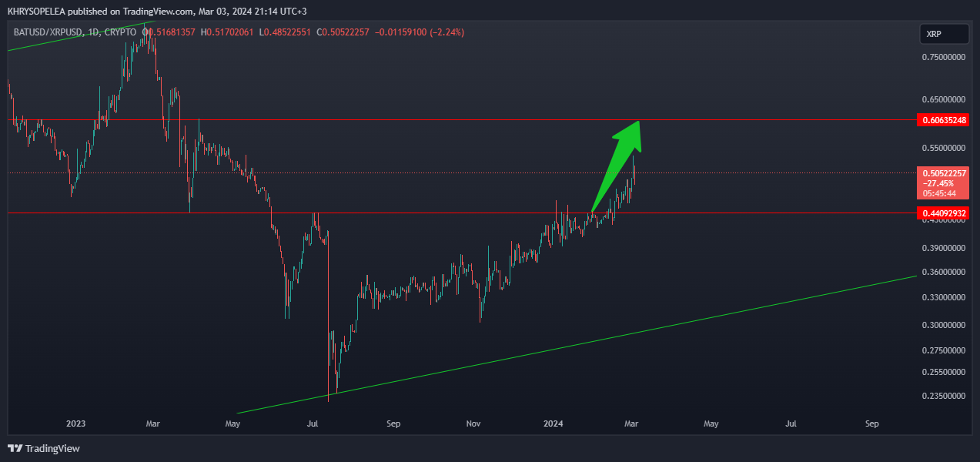Click the Nov label on time axis
The width and height of the screenshot is (980, 462).
point(473,423)
